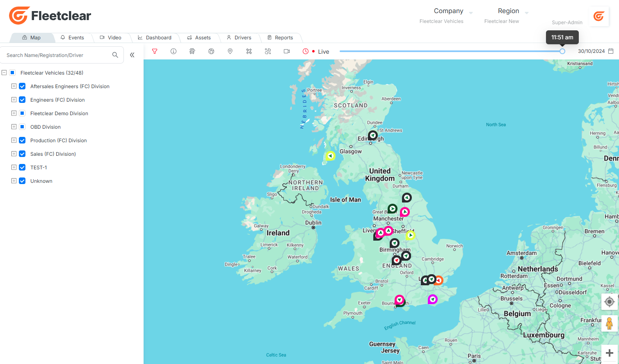Click the Live button

click(324, 52)
